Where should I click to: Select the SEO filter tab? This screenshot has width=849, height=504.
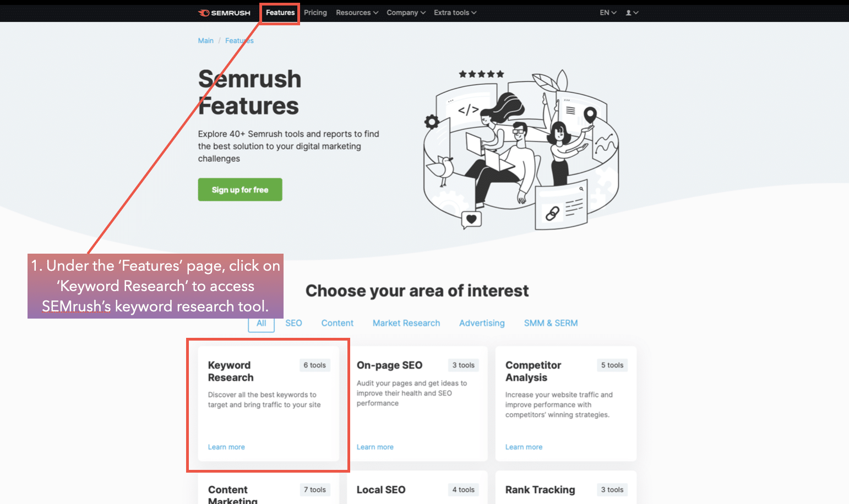[293, 323]
